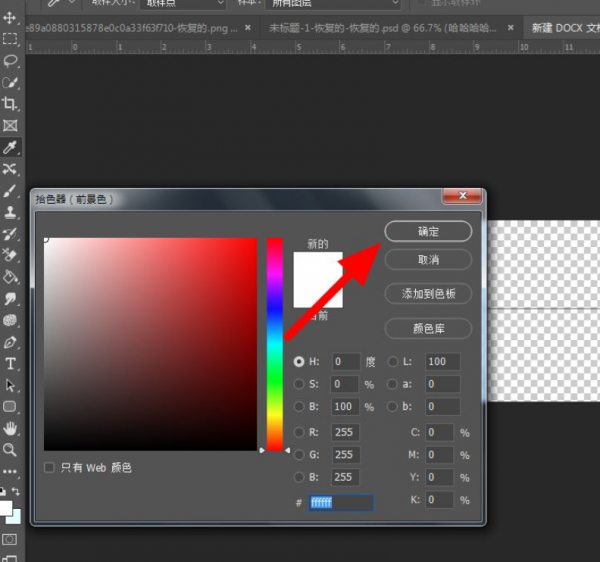Click the 取消 cancel button

428,260
